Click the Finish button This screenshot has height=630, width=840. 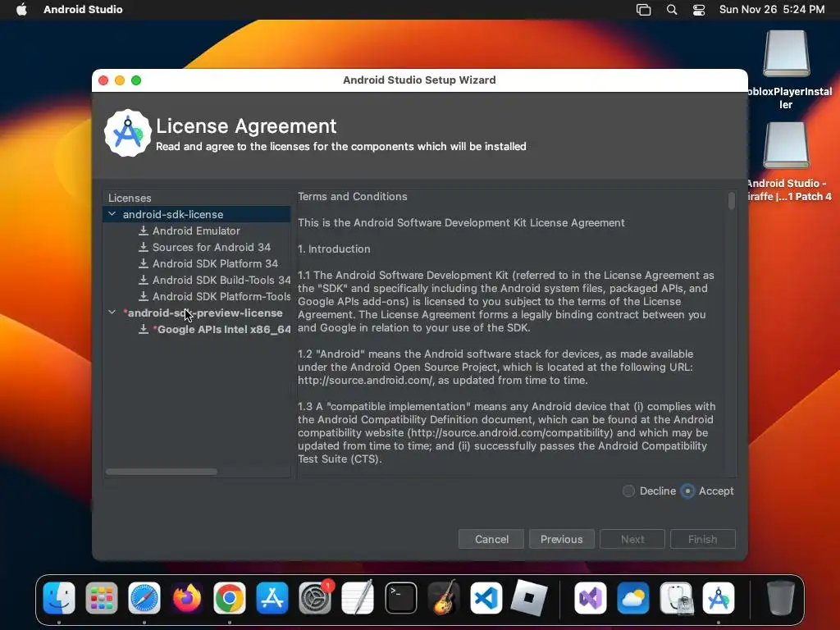(x=703, y=539)
